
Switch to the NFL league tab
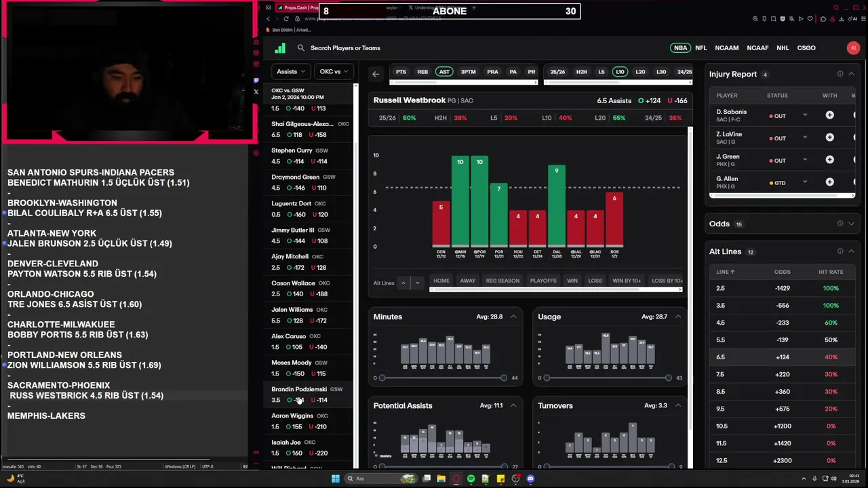click(x=701, y=48)
